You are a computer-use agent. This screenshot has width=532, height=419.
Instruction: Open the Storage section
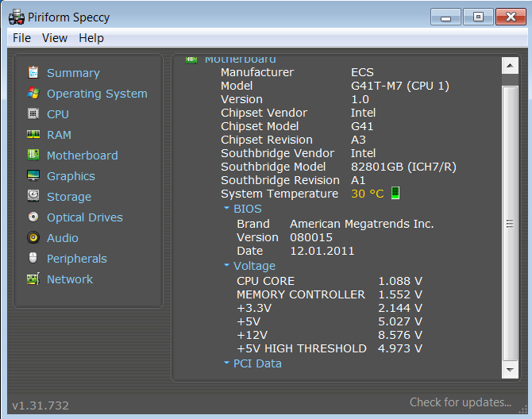tap(69, 197)
